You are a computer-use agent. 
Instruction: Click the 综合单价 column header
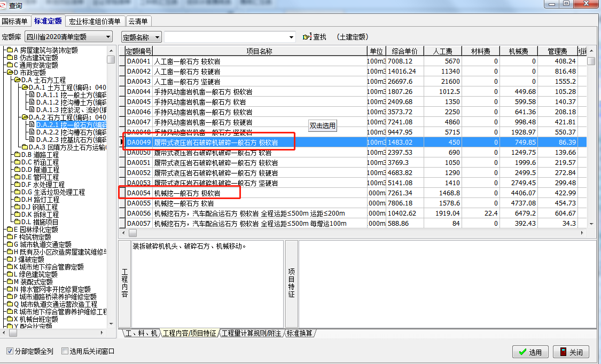[x=404, y=51]
